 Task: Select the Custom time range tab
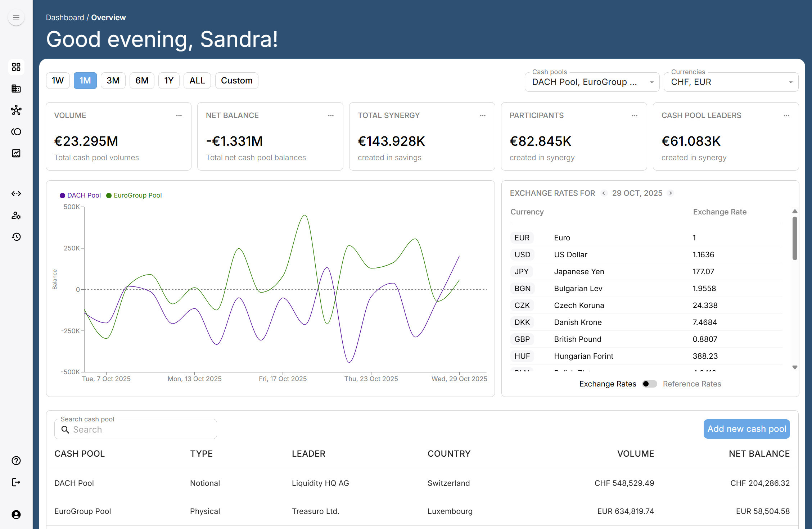tap(236, 81)
